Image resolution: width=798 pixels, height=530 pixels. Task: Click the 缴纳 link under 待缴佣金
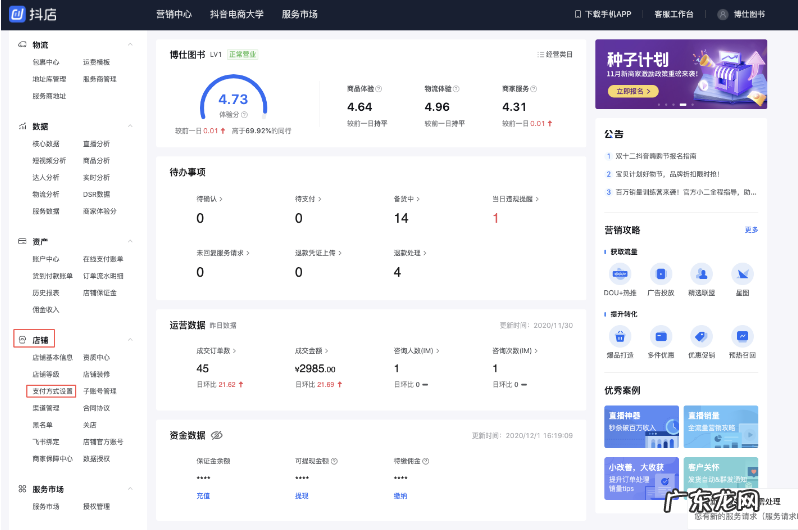[400, 496]
